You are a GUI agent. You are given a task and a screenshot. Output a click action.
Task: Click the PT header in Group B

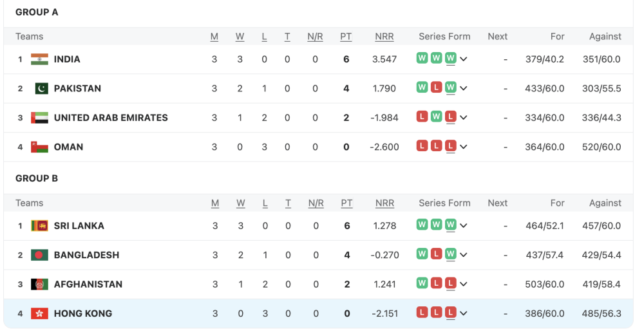coord(346,203)
